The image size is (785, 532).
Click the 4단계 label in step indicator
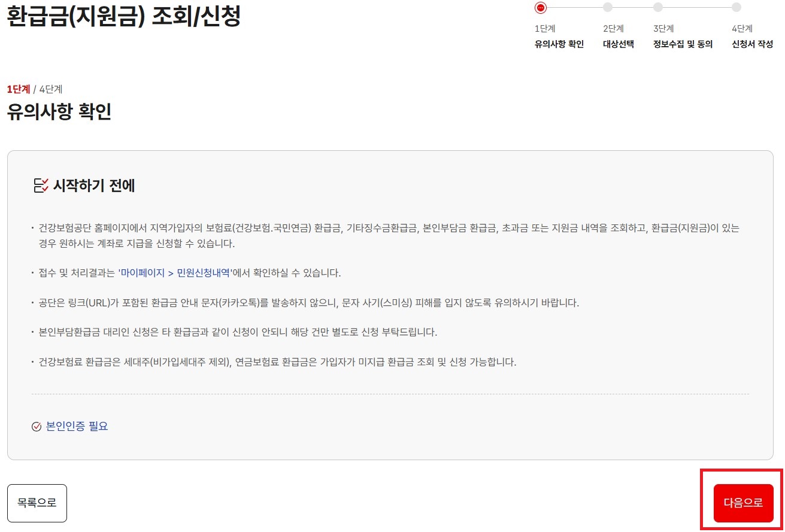click(742, 28)
